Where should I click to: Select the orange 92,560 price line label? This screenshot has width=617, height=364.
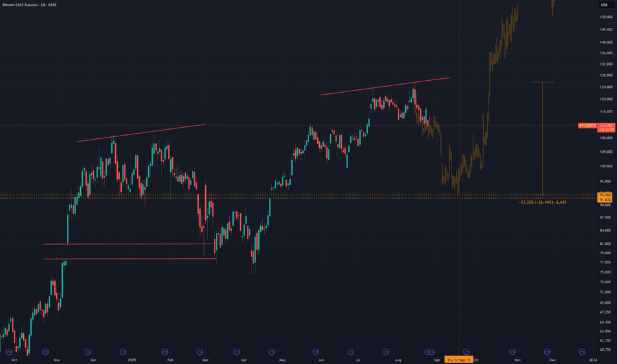click(x=605, y=195)
